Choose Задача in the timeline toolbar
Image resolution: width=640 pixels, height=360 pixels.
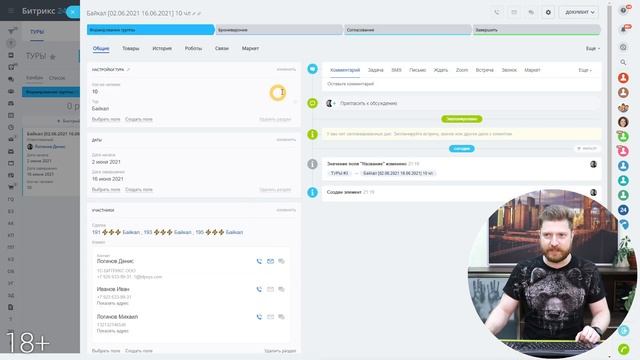376,70
